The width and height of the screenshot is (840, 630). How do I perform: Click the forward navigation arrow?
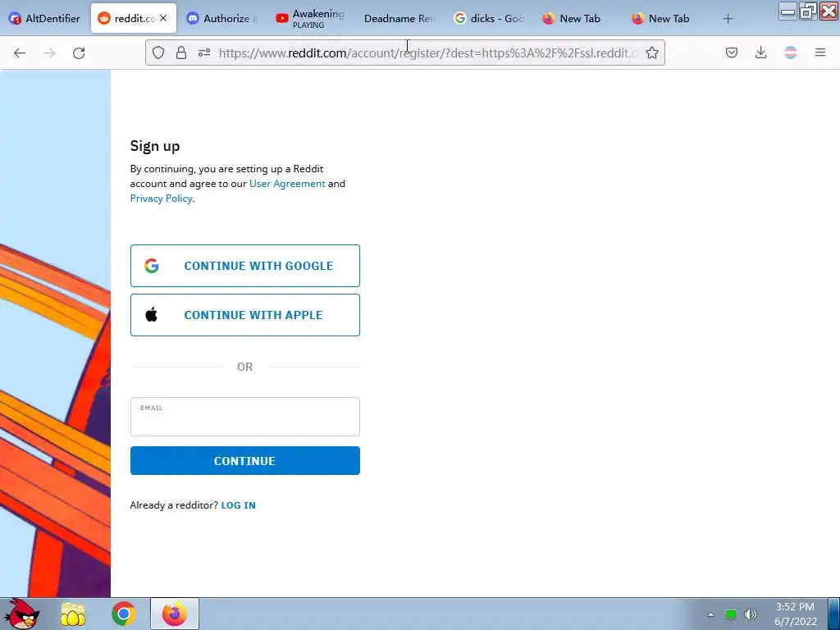pyautogui.click(x=49, y=52)
